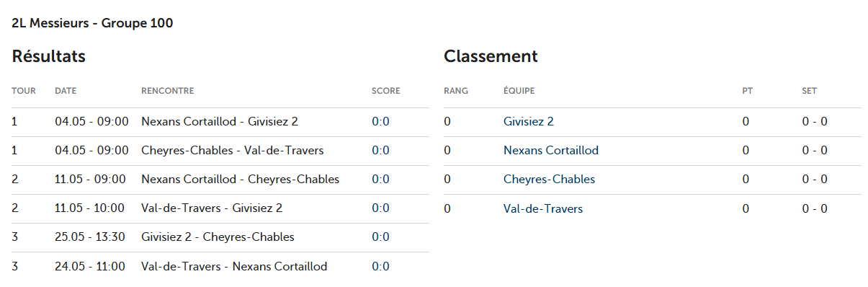Open Val-de-Travers team page from ranking
The image size is (868, 287).
(543, 208)
